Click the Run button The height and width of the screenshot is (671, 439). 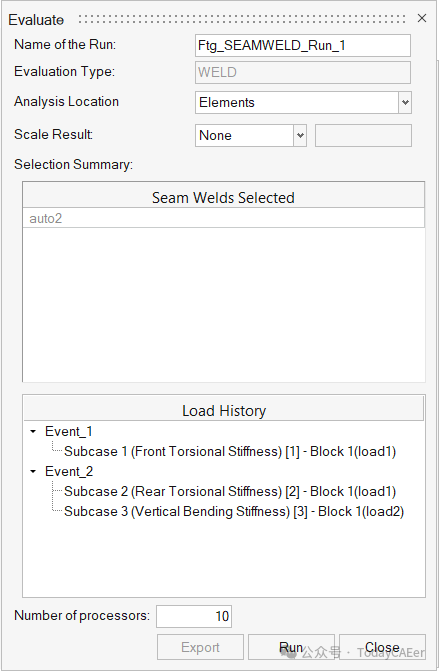pyautogui.click(x=291, y=647)
